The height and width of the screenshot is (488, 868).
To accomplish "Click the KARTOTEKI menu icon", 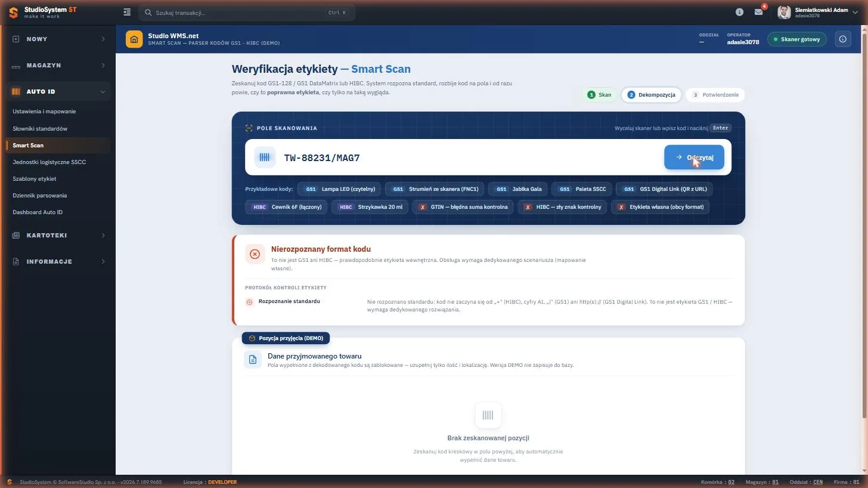I will (16, 235).
